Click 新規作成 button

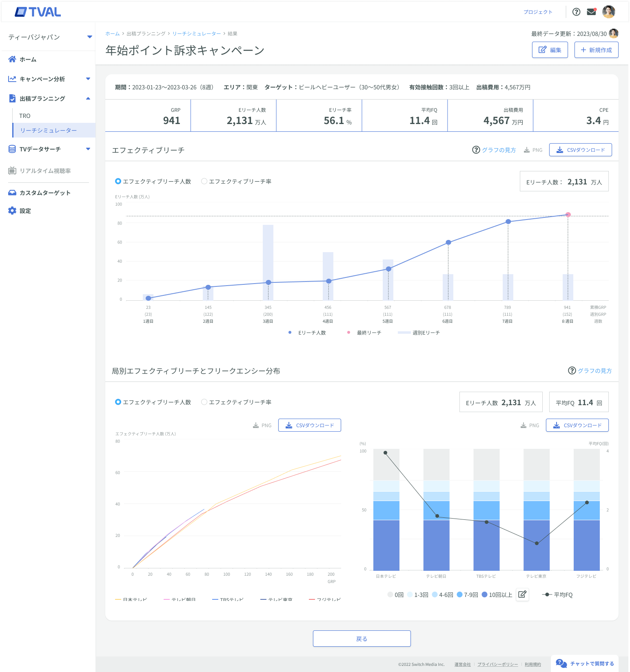coord(596,50)
